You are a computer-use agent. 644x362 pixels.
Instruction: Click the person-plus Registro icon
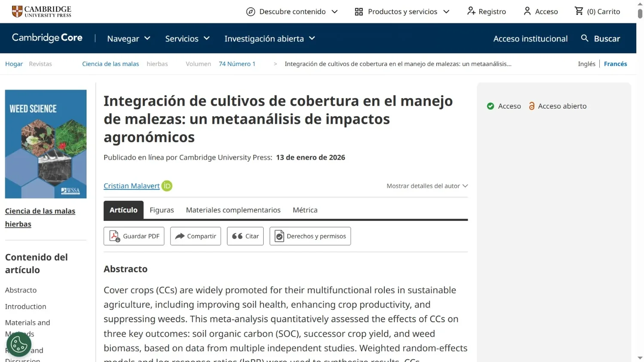(x=471, y=11)
